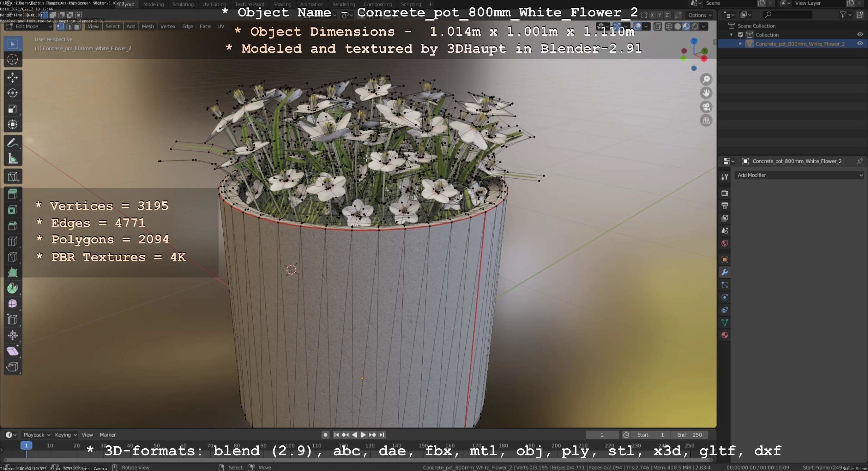The width and height of the screenshot is (868, 471).
Task: Collapse the Collection tree in outliner
Action: point(731,35)
